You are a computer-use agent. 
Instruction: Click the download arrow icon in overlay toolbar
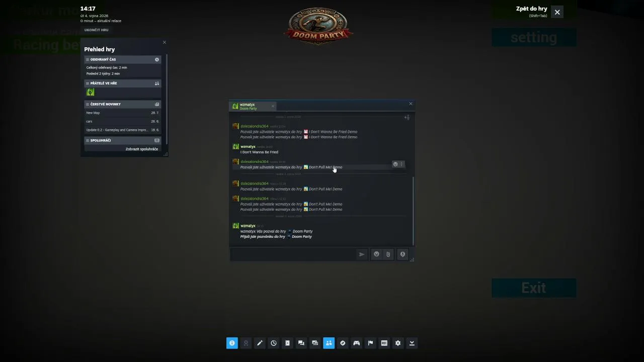[x=412, y=343]
